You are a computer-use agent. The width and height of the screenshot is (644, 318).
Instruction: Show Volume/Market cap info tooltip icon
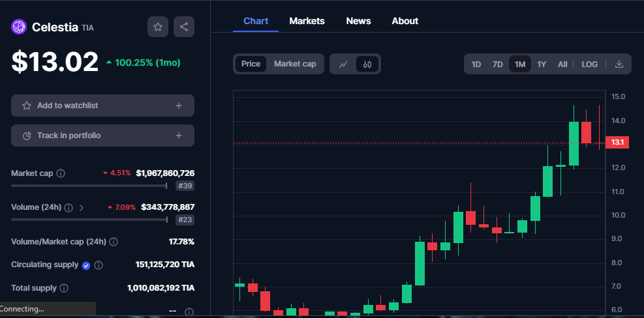[114, 242]
